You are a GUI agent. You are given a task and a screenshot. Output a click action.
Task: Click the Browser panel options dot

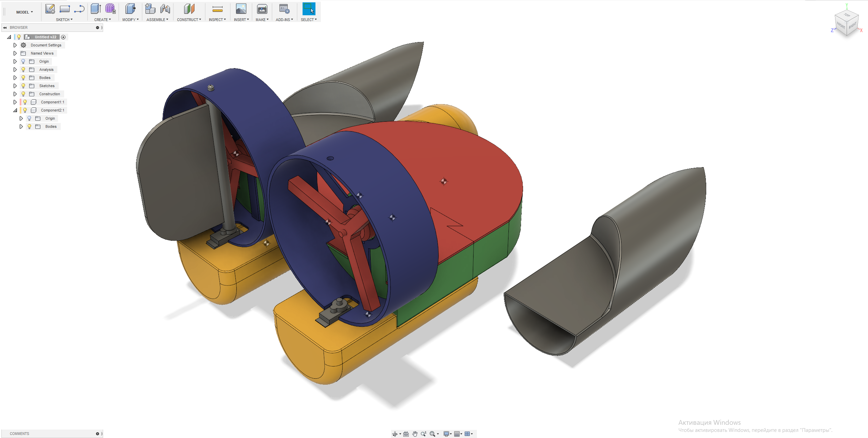click(x=97, y=28)
